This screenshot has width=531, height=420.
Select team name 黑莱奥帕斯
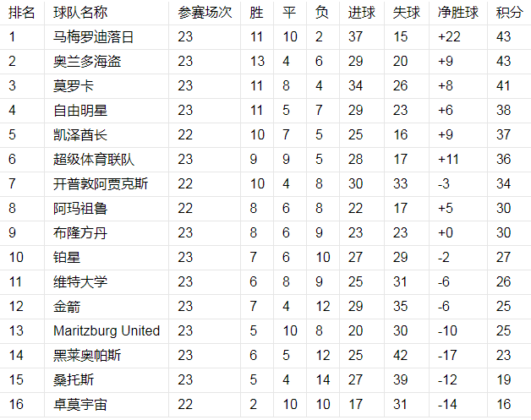87,356
